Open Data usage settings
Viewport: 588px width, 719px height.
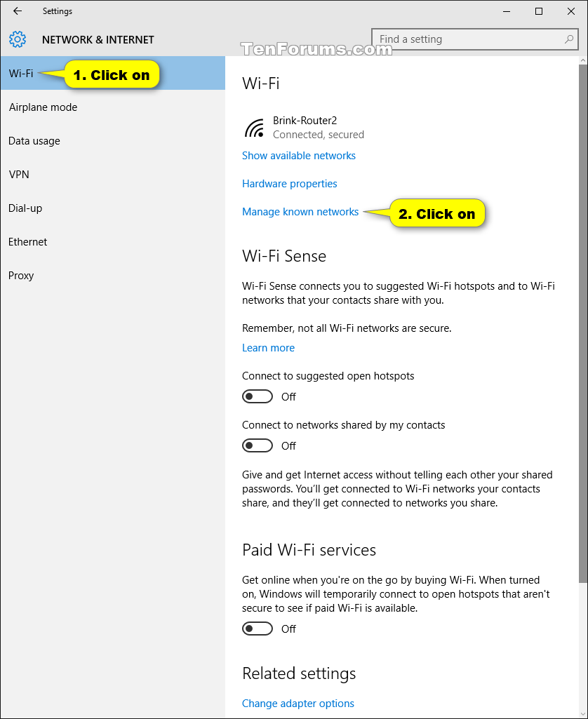point(34,140)
